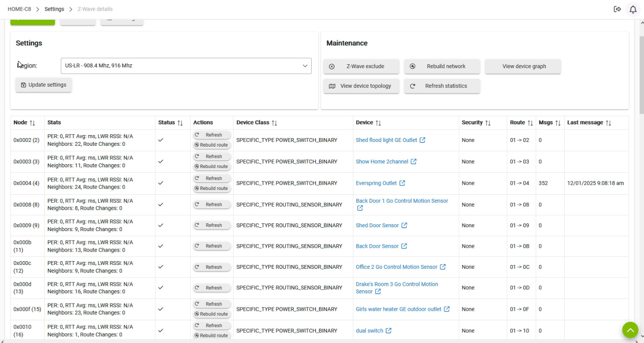Open external link icon beside Shed Door Sensor
This screenshot has width=644, height=343.
tap(404, 226)
